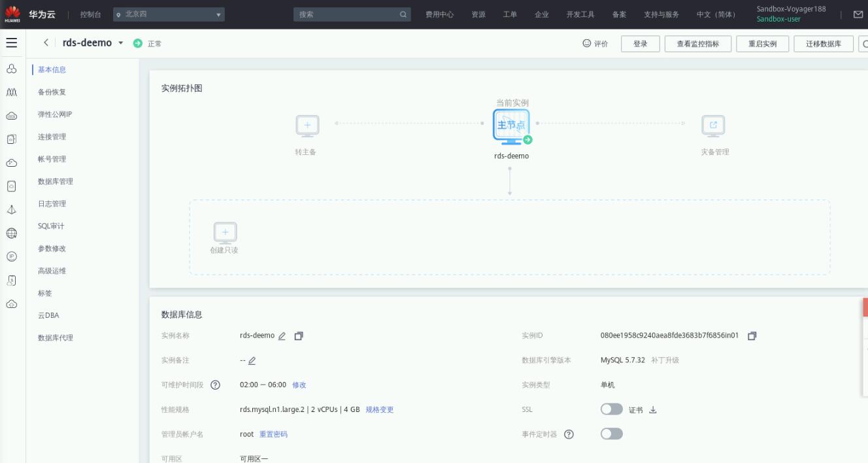
Task: Click the 登录 button
Action: pos(640,44)
